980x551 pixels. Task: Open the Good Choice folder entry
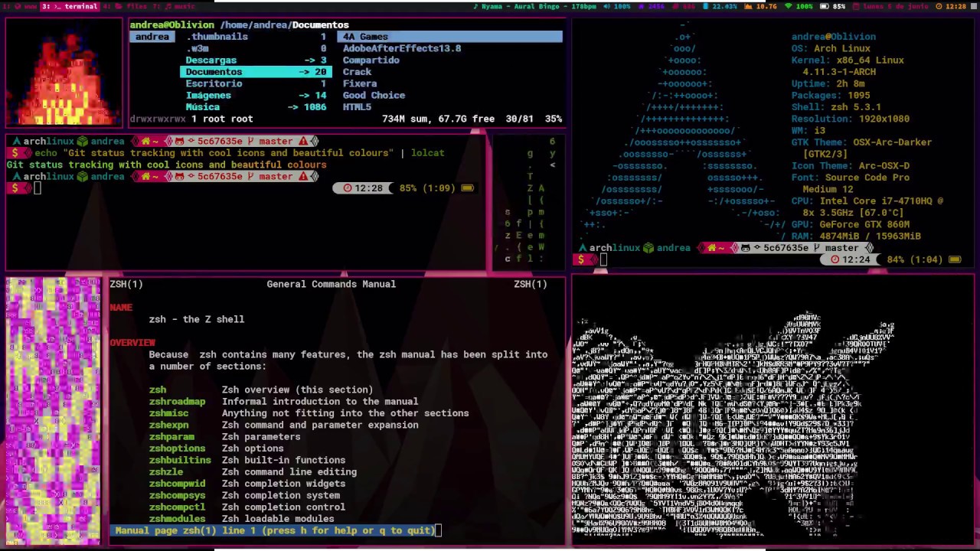coord(374,95)
